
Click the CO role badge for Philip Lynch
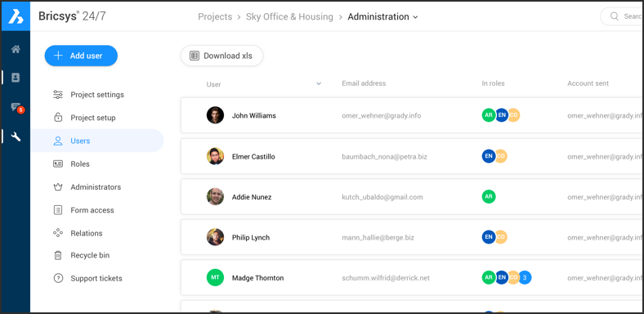pos(502,237)
